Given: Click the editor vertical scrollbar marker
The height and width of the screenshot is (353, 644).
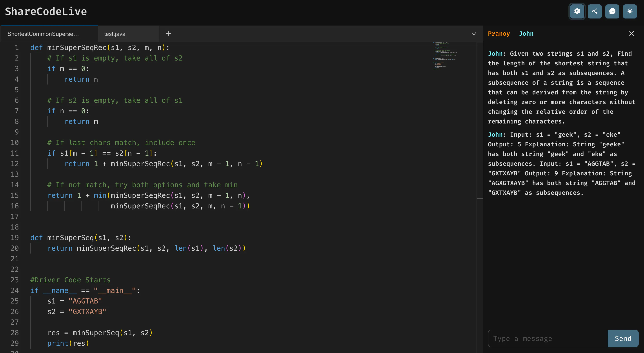Looking at the screenshot, I should click(x=480, y=199).
